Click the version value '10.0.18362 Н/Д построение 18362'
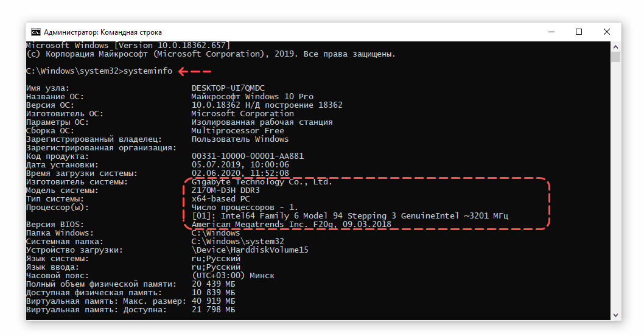 tap(267, 105)
